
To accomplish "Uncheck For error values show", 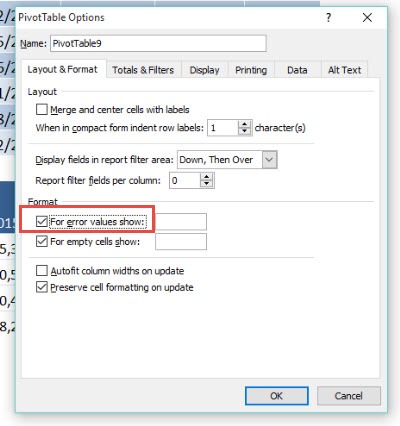I will tap(42, 221).
